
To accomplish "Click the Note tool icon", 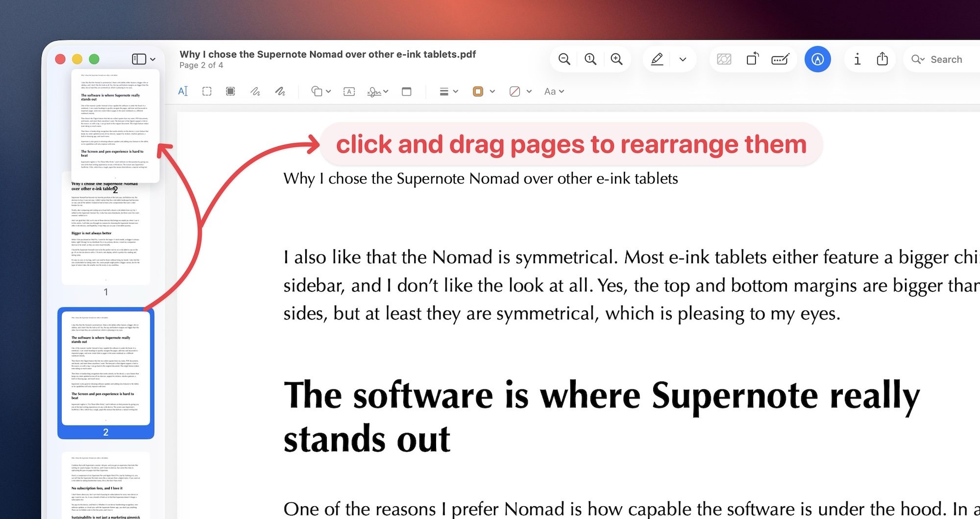I will click(x=406, y=92).
